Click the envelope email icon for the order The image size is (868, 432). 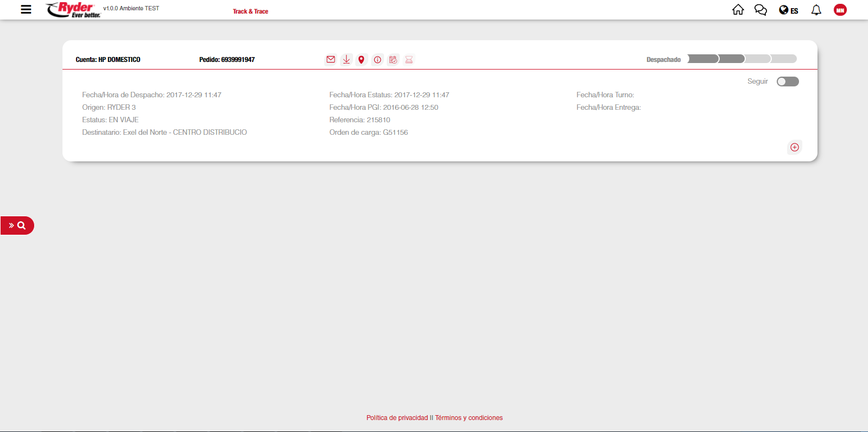click(x=330, y=60)
